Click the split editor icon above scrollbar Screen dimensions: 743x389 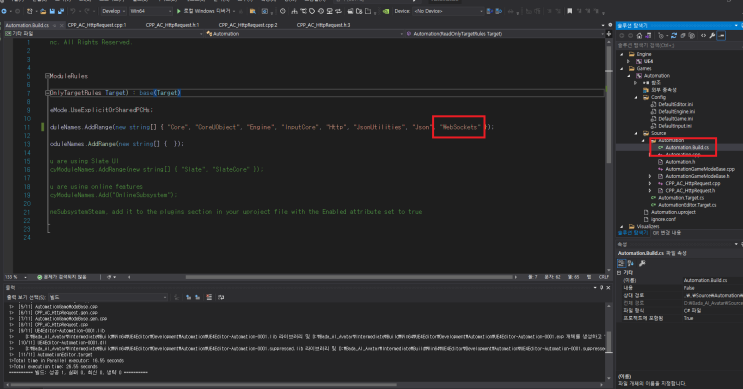pos(609,34)
